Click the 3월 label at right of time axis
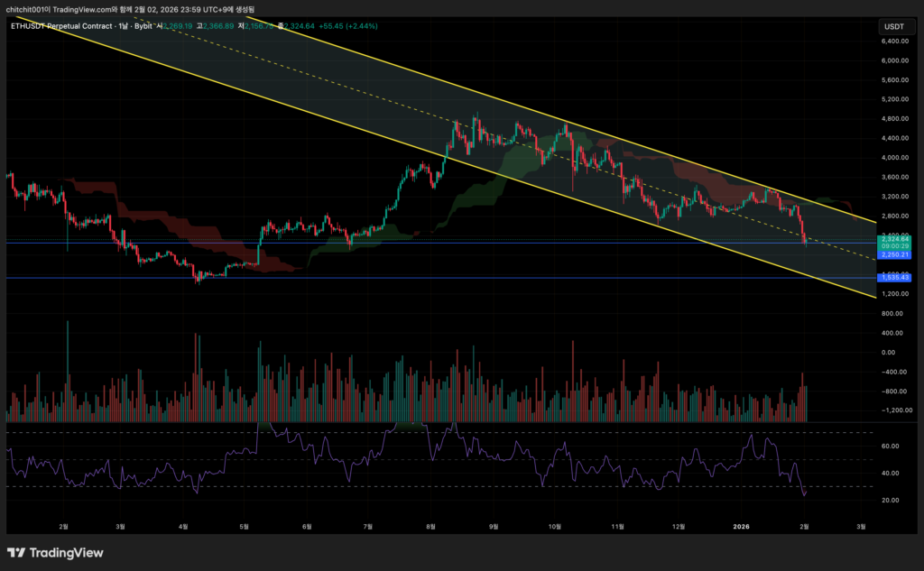Image resolution: width=924 pixels, height=571 pixels. 861,525
